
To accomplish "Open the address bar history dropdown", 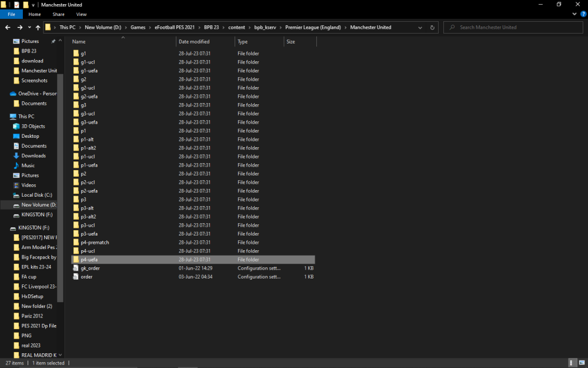I will tap(419, 27).
